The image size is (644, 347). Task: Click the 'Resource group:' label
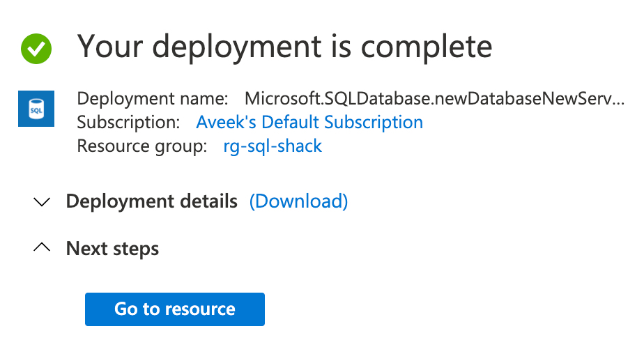(142, 146)
